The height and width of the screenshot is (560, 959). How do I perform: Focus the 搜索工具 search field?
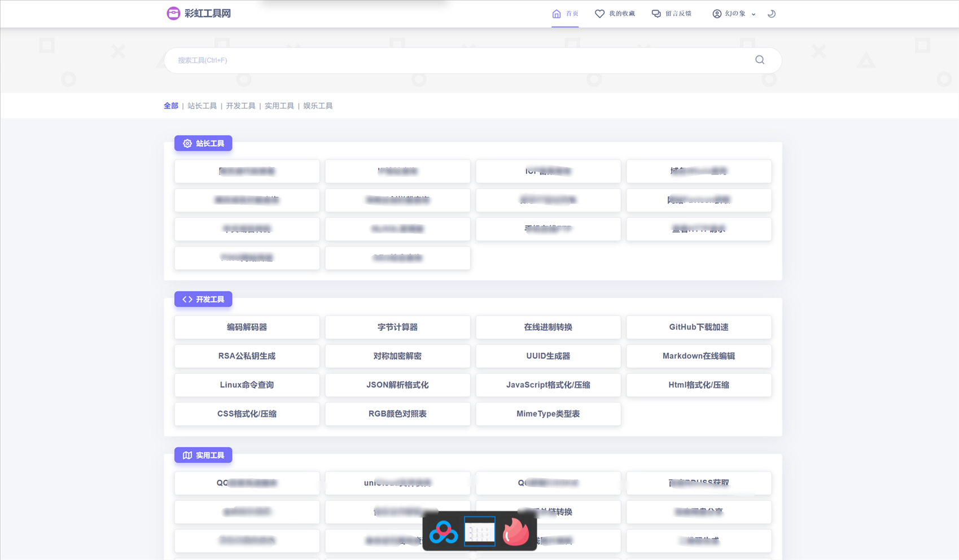472,60
